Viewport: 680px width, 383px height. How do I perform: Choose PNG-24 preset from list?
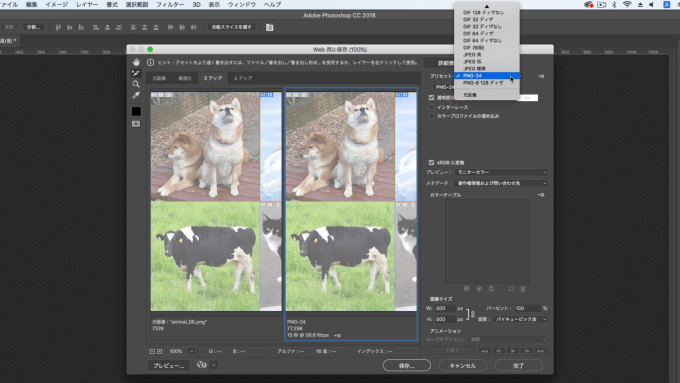[x=487, y=75]
